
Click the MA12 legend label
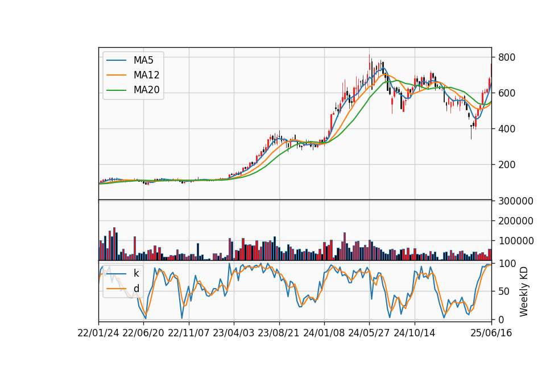[x=146, y=75]
